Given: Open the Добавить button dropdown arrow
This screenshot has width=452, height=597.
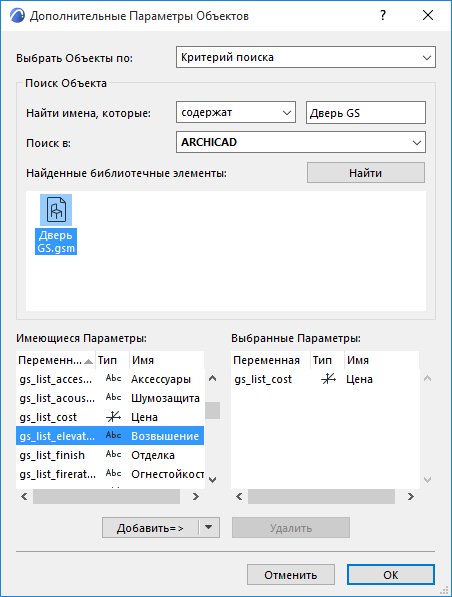Looking at the screenshot, I should tap(209, 528).
